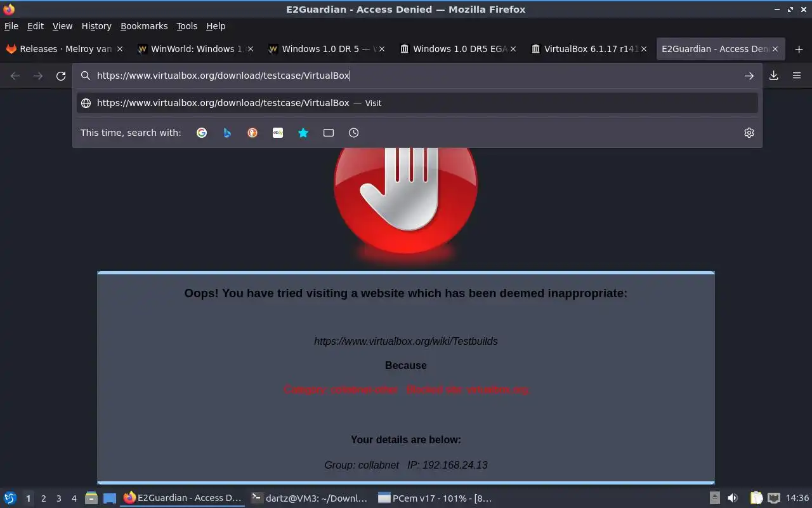The height and width of the screenshot is (508, 812).
Task: Click the Go arrow in address bar
Action: [749, 76]
